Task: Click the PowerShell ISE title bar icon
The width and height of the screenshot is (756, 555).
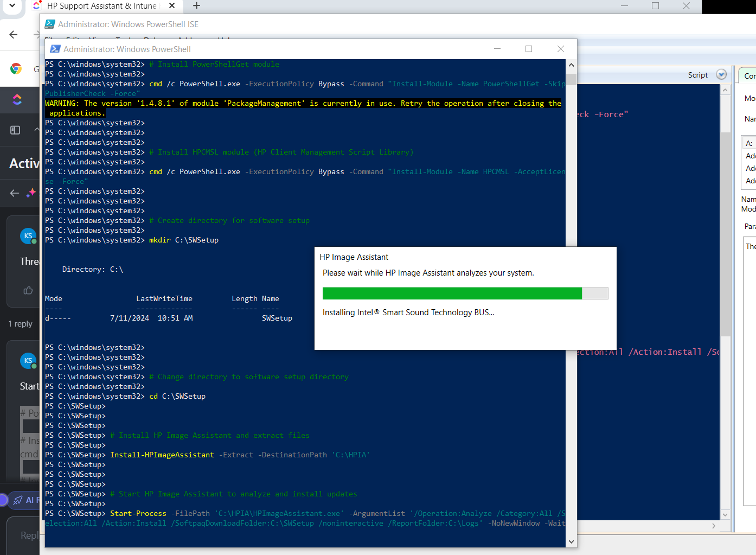Action: point(49,24)
